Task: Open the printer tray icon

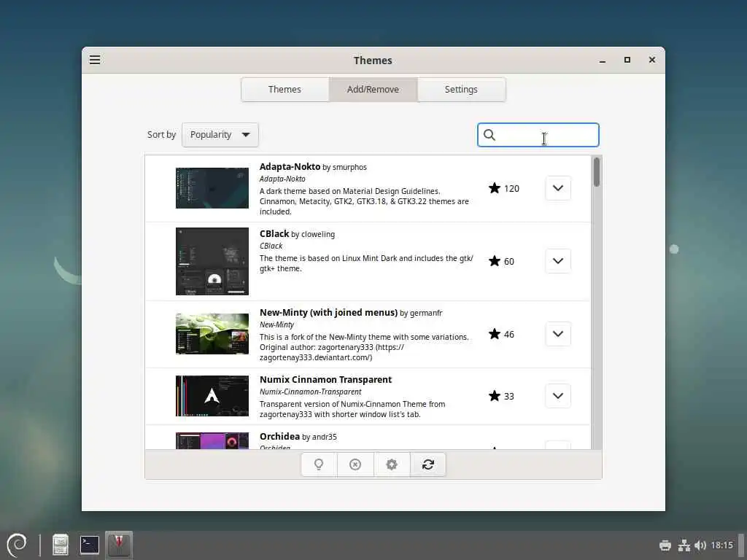Action: [x=665, y=545]
